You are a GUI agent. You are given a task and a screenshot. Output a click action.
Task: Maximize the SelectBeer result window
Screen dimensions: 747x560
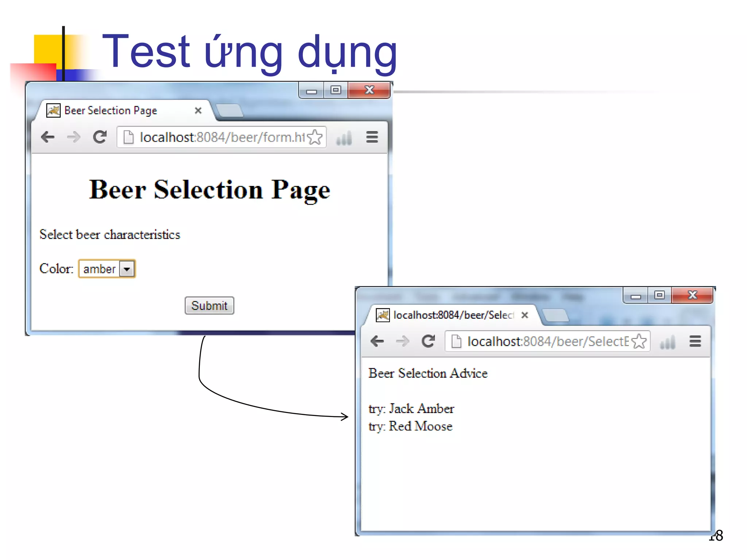pos(659,296)
